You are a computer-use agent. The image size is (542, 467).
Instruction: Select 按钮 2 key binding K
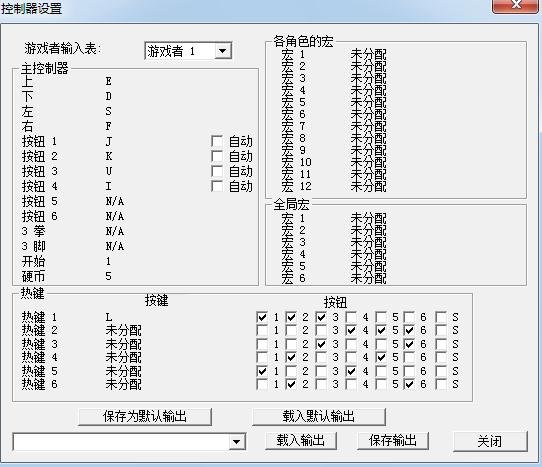coord(109,156)
